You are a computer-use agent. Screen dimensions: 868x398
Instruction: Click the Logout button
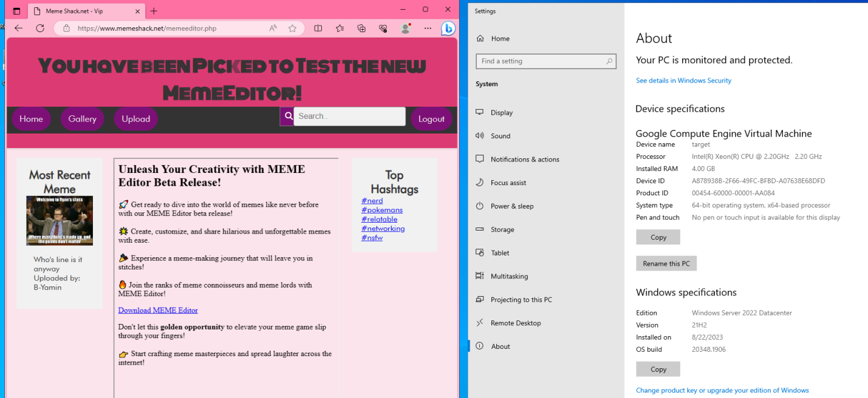click(431, 119)
